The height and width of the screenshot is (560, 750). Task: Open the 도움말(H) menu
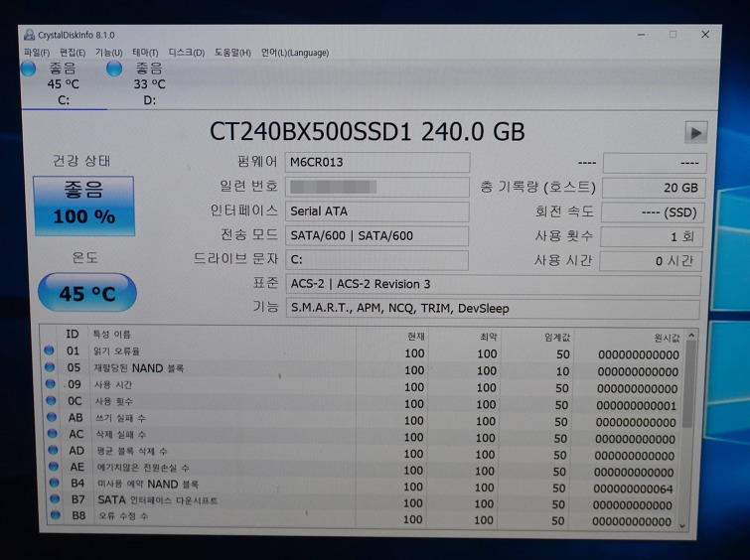click(x=232, y=53)
